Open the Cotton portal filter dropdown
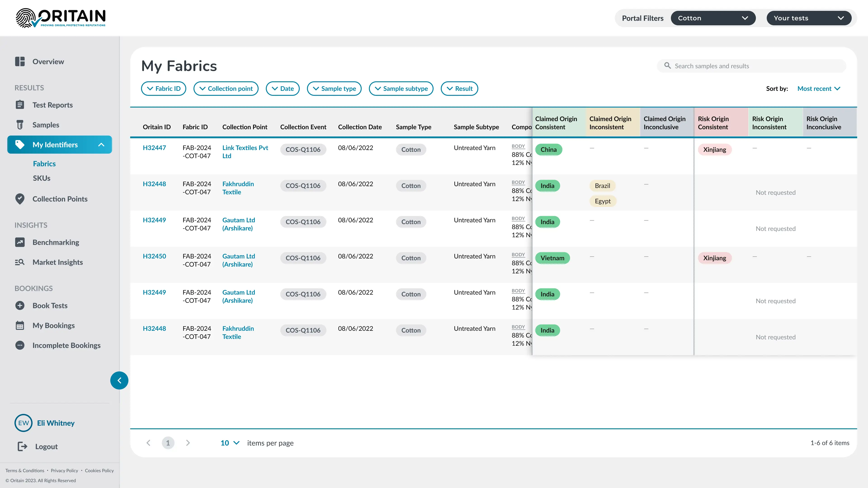 pyautogui.click(x=713, y=18)
